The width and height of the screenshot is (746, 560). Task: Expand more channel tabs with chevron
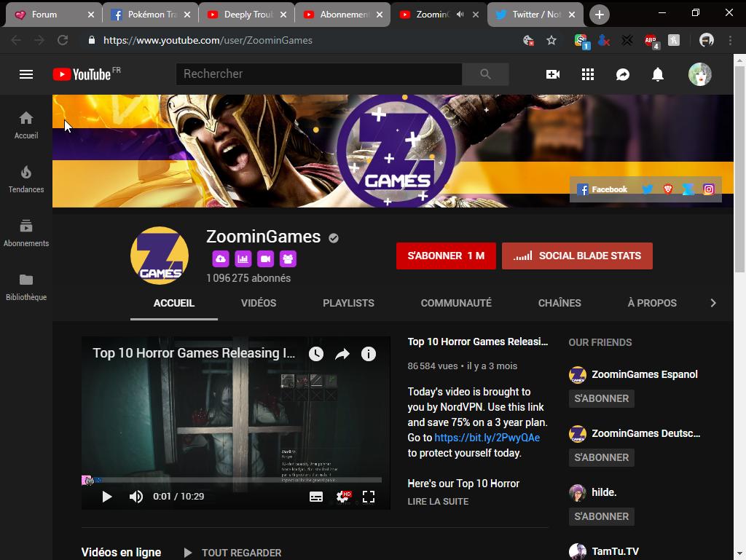tap(712, 303)
